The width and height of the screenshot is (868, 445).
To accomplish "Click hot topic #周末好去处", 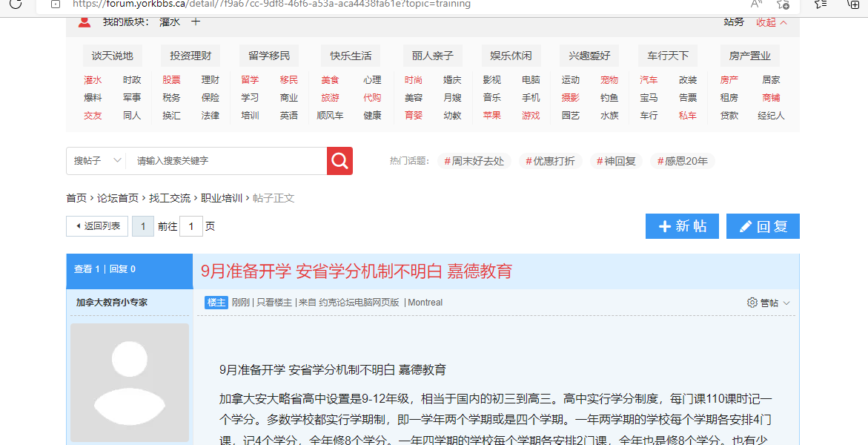I will point(474,161).
